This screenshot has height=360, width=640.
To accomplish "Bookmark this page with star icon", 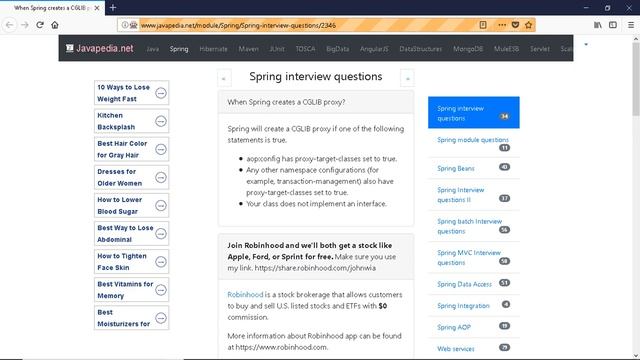I will point(529,25).
